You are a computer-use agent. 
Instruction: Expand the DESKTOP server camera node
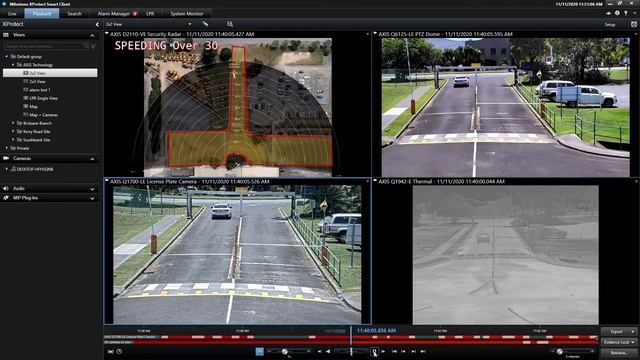tap(7, 169)
